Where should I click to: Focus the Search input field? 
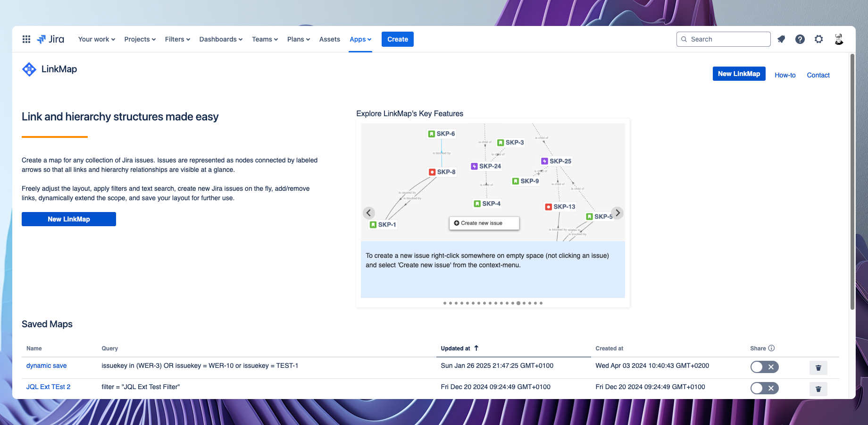tap(724, 39)
